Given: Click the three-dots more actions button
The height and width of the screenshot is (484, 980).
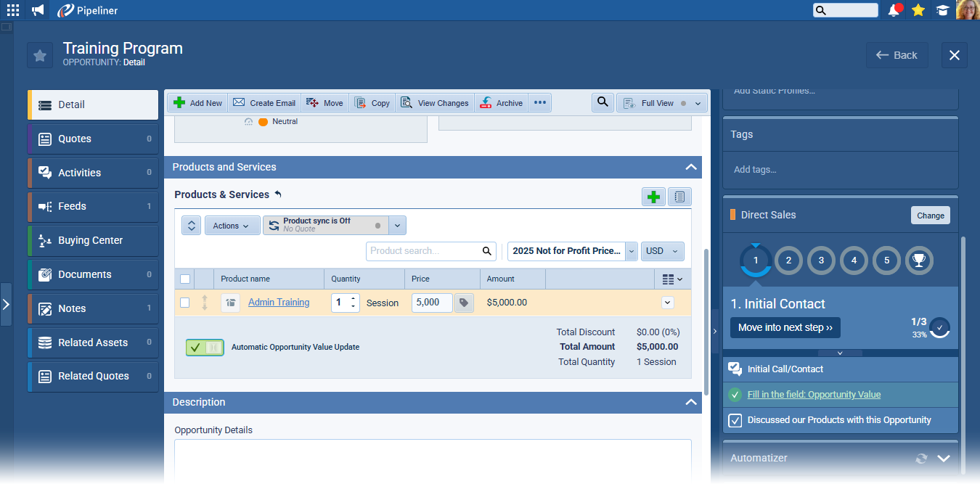Looking at the screenshot, I should 539,103.
